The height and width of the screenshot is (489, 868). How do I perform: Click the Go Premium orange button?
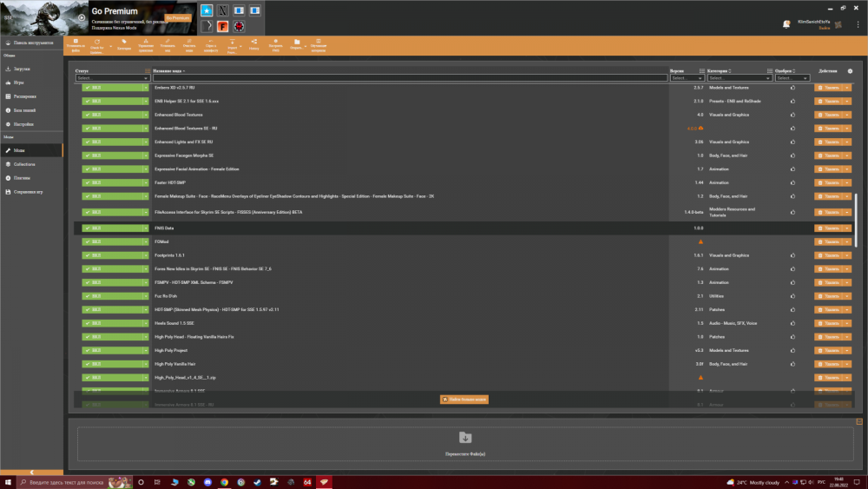tap(178, 17)
